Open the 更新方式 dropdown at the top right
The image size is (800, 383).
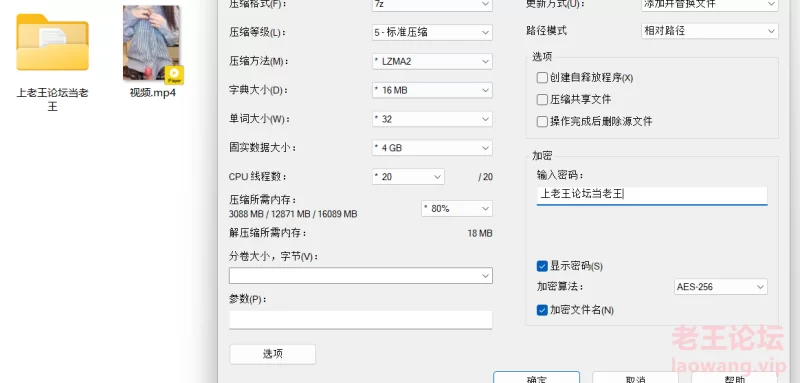[x=710, y=4]
